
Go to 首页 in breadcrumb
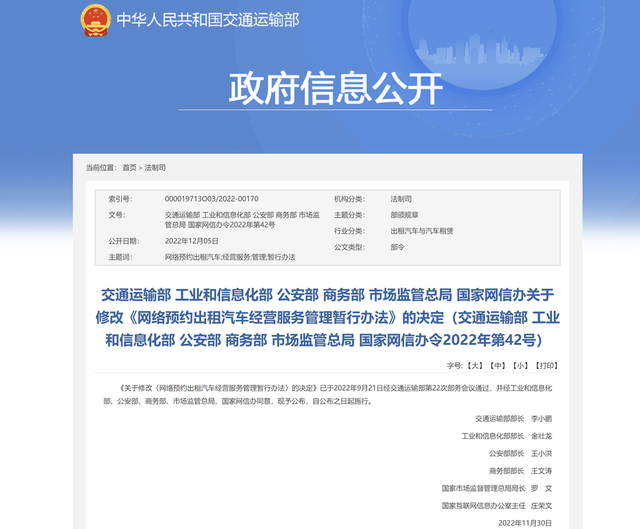[129, 168]
